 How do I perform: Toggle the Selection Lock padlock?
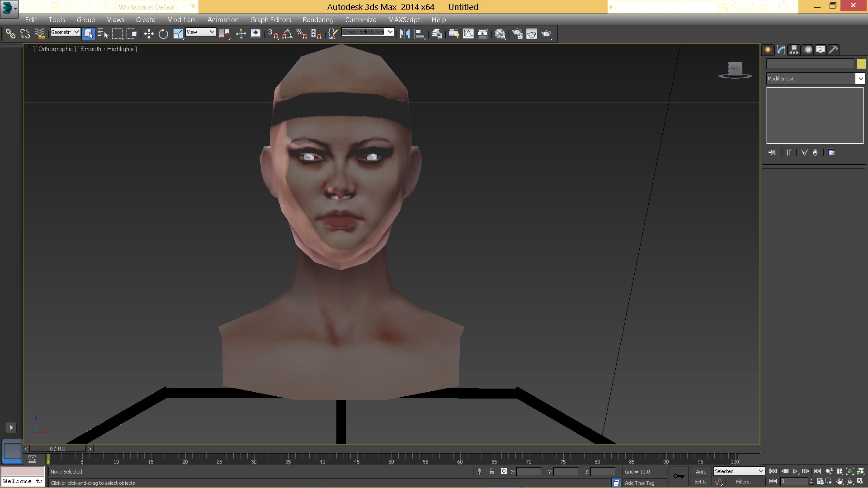click(491, 471)
